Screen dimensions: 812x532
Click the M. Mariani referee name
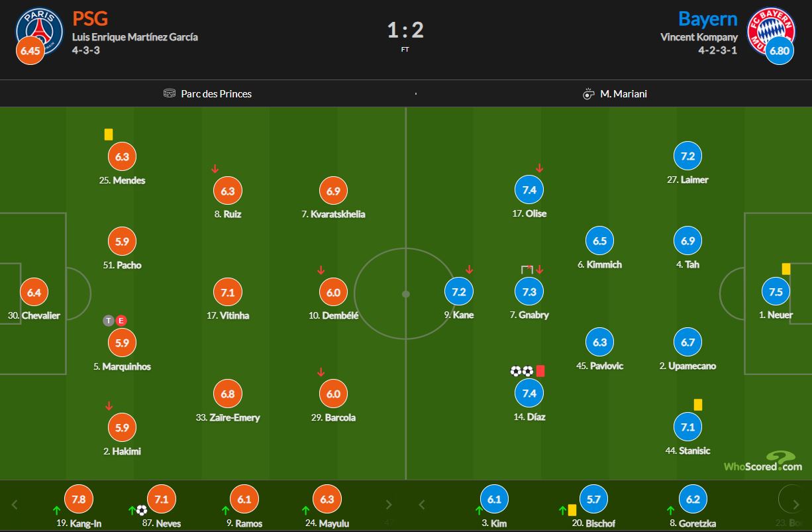623,94
